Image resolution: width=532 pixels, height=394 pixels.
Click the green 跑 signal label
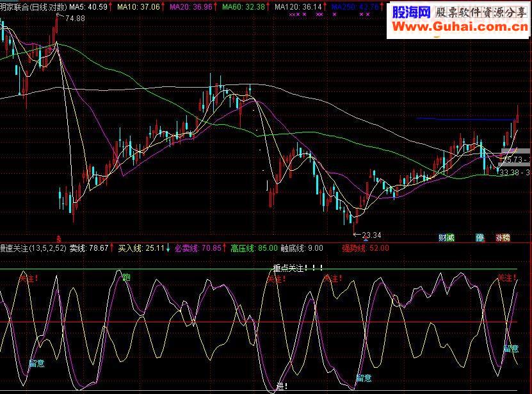pyautogui.click(x=126, y=278)
